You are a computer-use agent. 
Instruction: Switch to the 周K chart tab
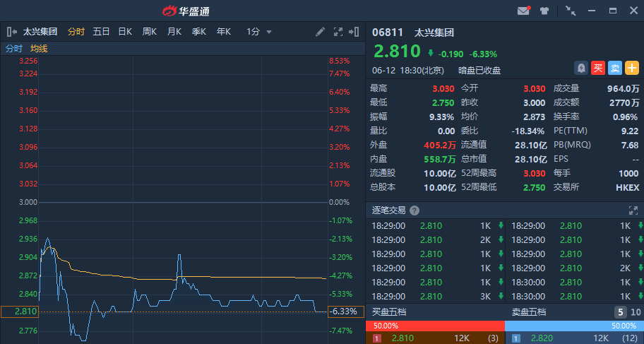pos(150,32)
